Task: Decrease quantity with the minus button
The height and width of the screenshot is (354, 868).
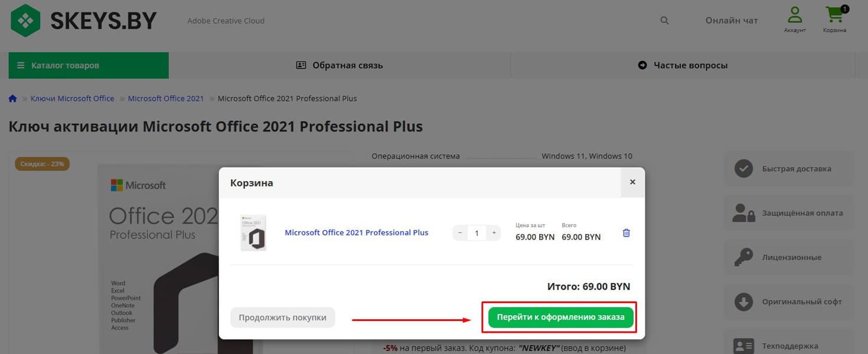Action: tap(461, 233)
